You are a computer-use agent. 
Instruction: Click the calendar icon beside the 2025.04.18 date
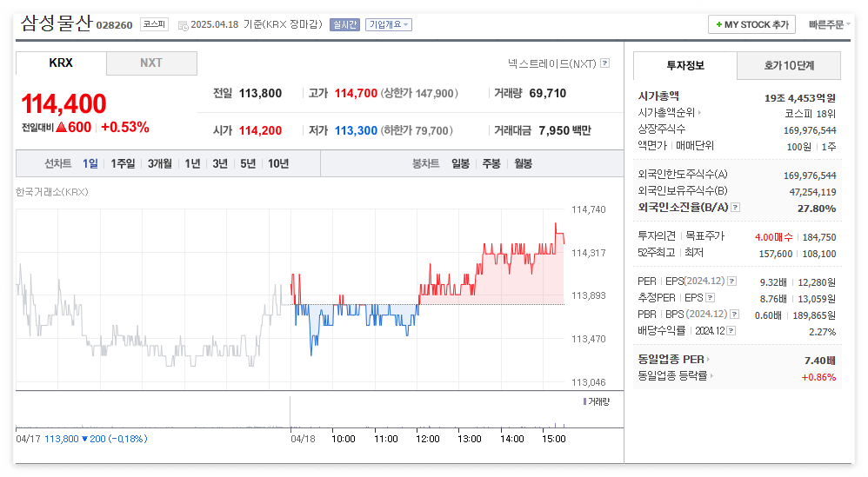[183, 25]
